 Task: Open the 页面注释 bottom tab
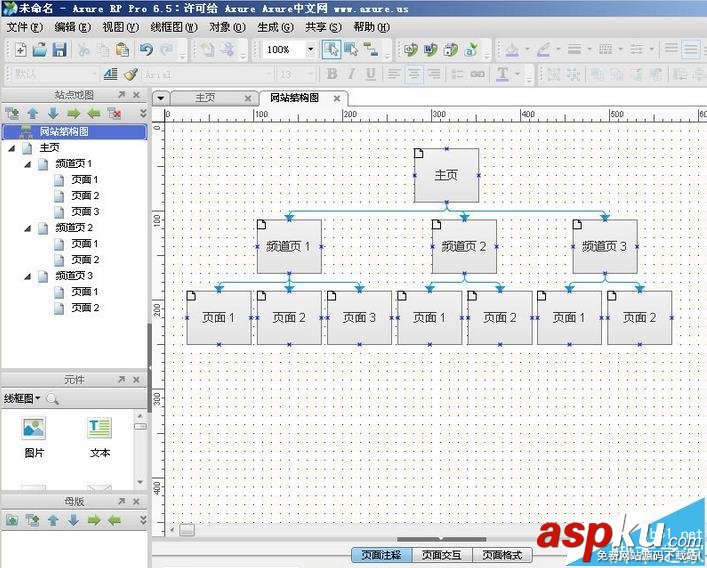coord(381,555)
